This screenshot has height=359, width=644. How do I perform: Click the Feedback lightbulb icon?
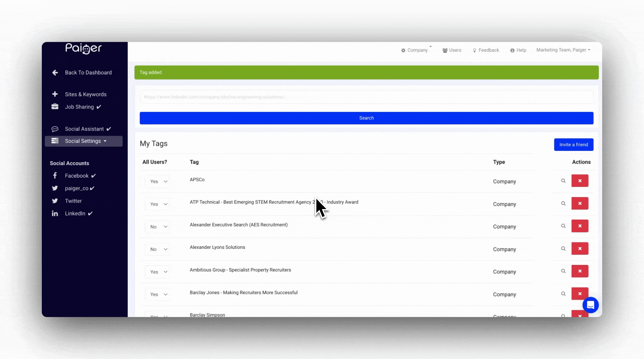474,51
